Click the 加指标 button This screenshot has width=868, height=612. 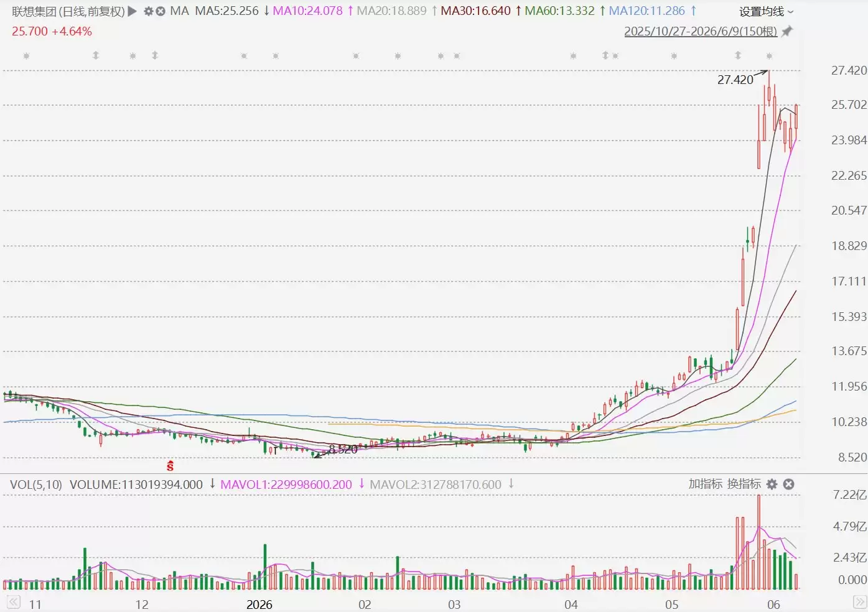[x=706, y=484]
